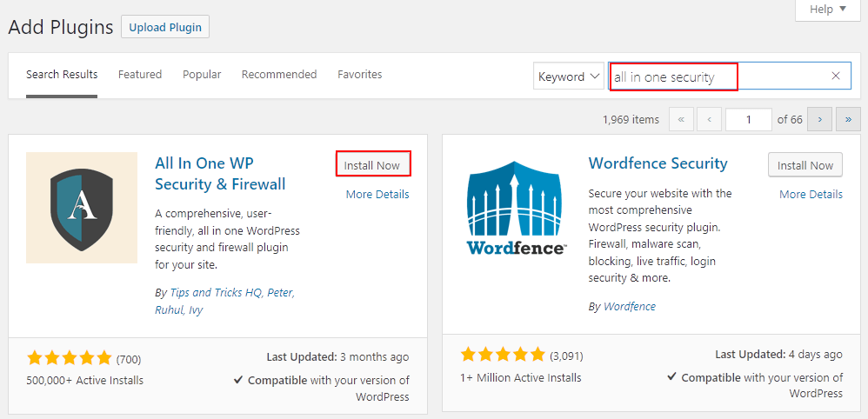Switch to the Search Results tab
Image resolution: width=868 pixels, height=419 pixels.
pos(62,75)
